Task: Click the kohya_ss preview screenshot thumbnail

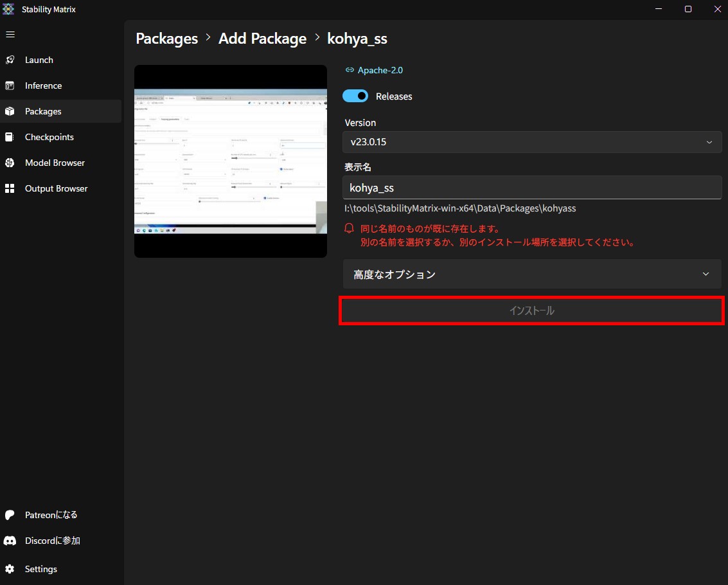Action: click(231, 161)
